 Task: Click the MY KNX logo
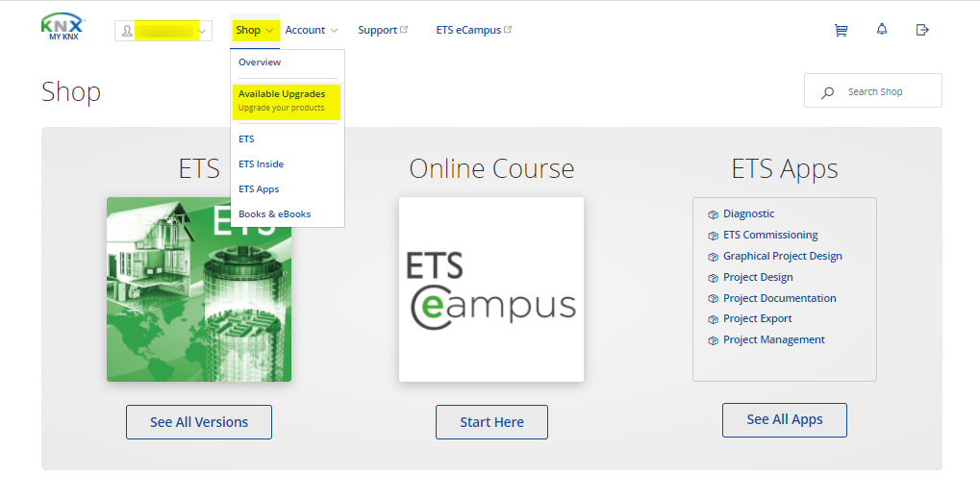pyautogui.click(x=63, y=28)
